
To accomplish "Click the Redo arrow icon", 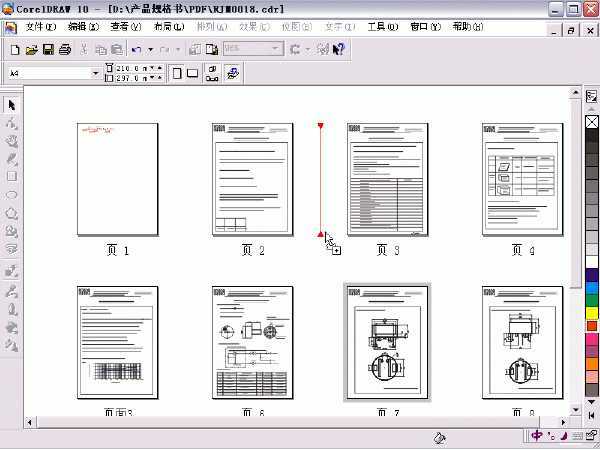I will coord(165,49).
